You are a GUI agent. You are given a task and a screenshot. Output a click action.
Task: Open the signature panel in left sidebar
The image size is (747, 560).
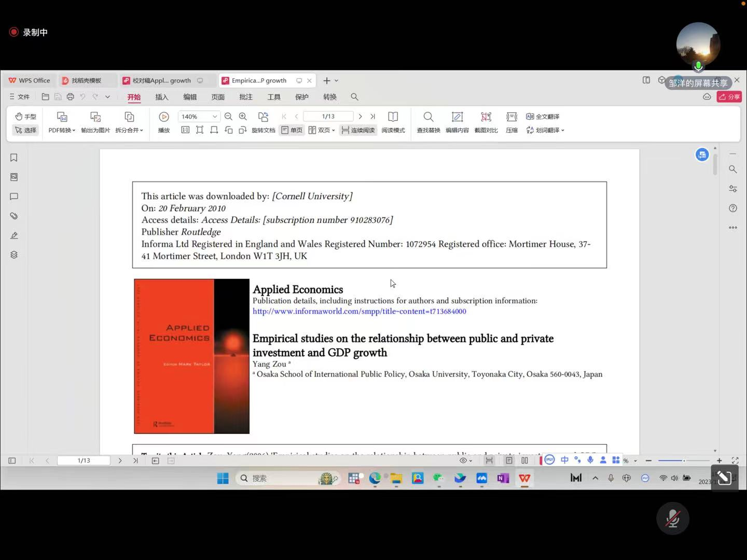tap(14, 235)
